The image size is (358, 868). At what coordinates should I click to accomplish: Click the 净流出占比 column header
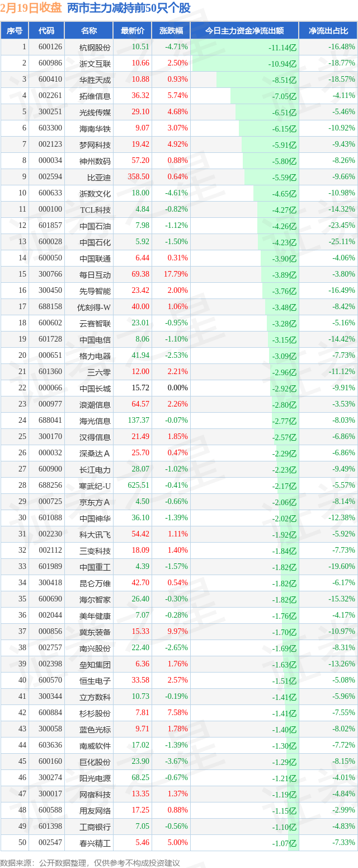click(x=328, y=31)
